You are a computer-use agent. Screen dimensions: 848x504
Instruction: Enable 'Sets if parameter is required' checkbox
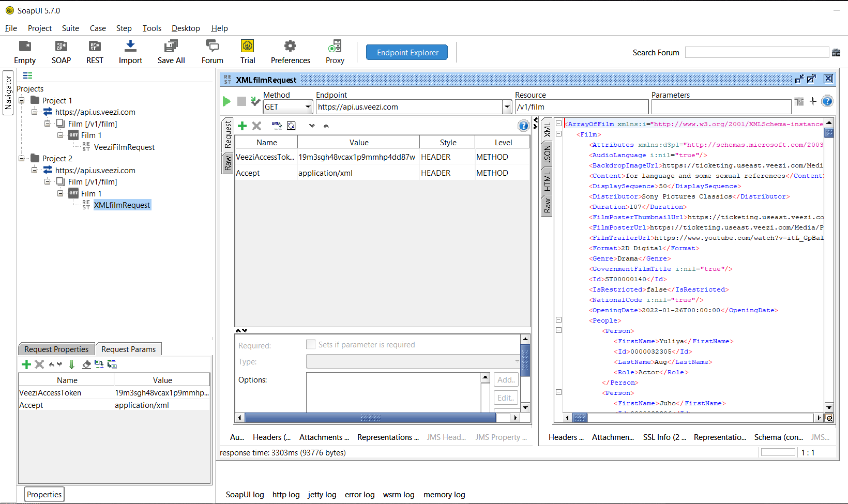pyautogui.click(x=311, y=344)
